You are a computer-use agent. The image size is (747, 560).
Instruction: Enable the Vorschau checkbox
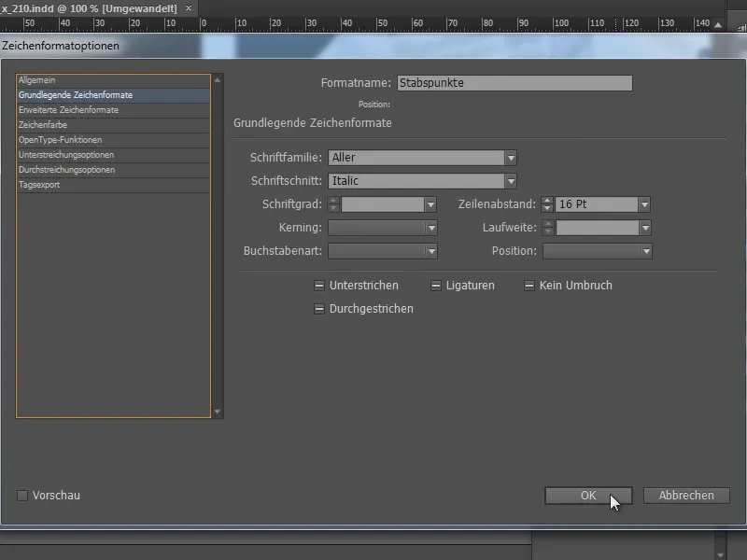click(22, 496)
